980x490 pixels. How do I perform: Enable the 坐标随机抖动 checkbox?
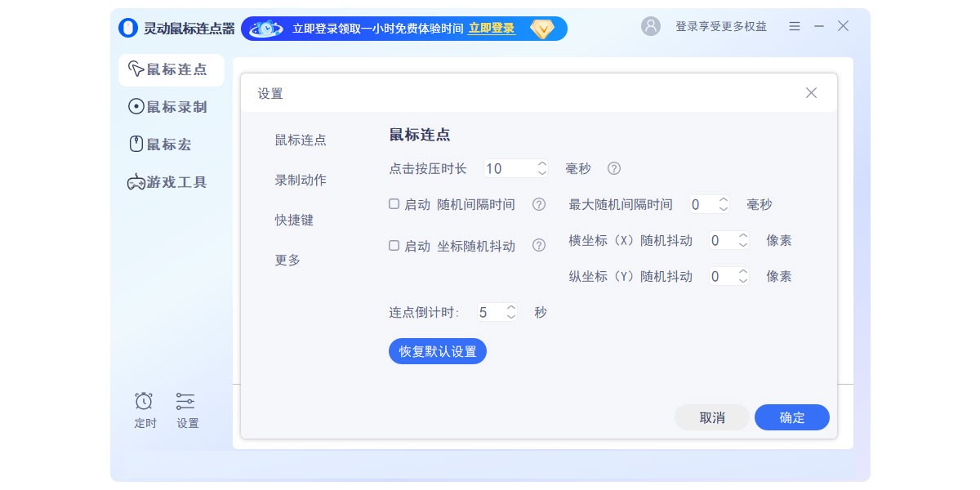pos(394,245)
